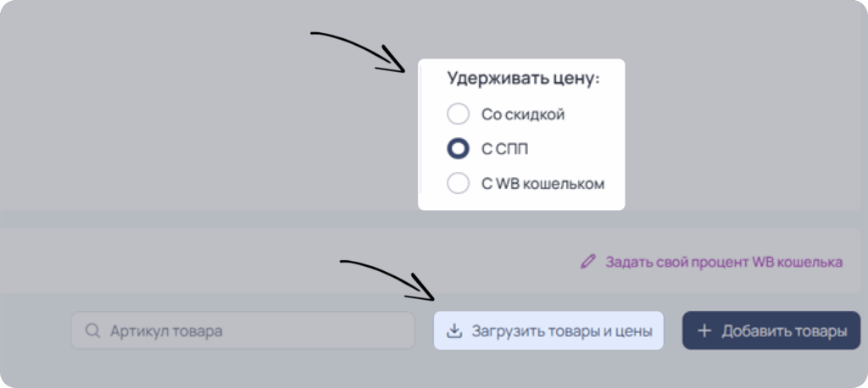Click the plus icon on "Добавить товары"
The image size is (868, 388).
pyautogui.click(x=704, y=331)
